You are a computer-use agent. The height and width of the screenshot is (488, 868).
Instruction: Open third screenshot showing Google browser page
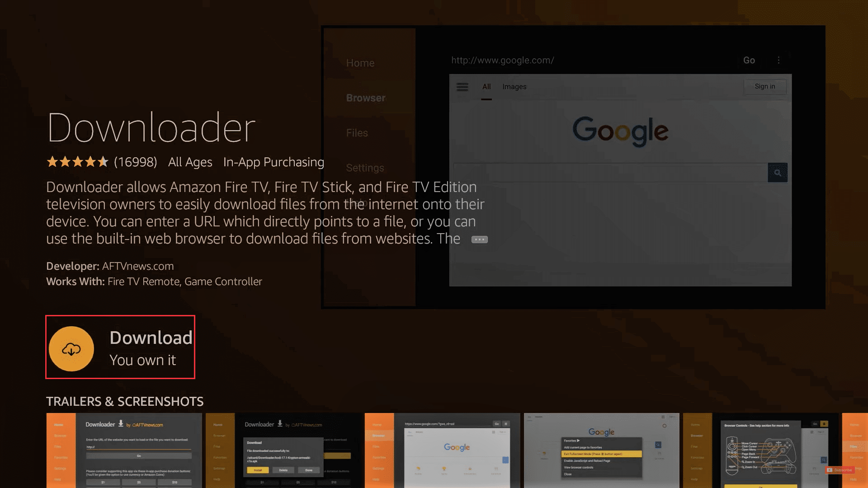click(442, 450)
